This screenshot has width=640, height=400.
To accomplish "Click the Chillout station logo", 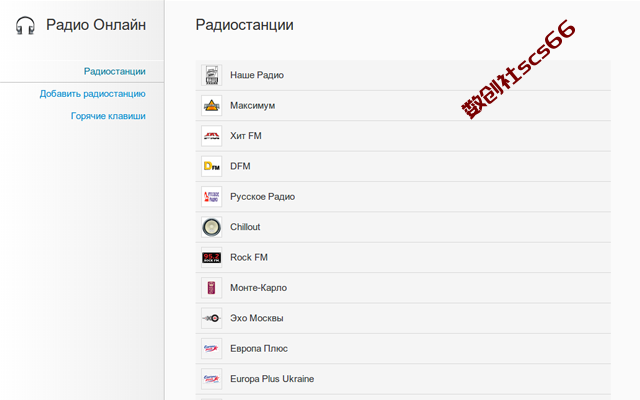I will click(211, 227).
